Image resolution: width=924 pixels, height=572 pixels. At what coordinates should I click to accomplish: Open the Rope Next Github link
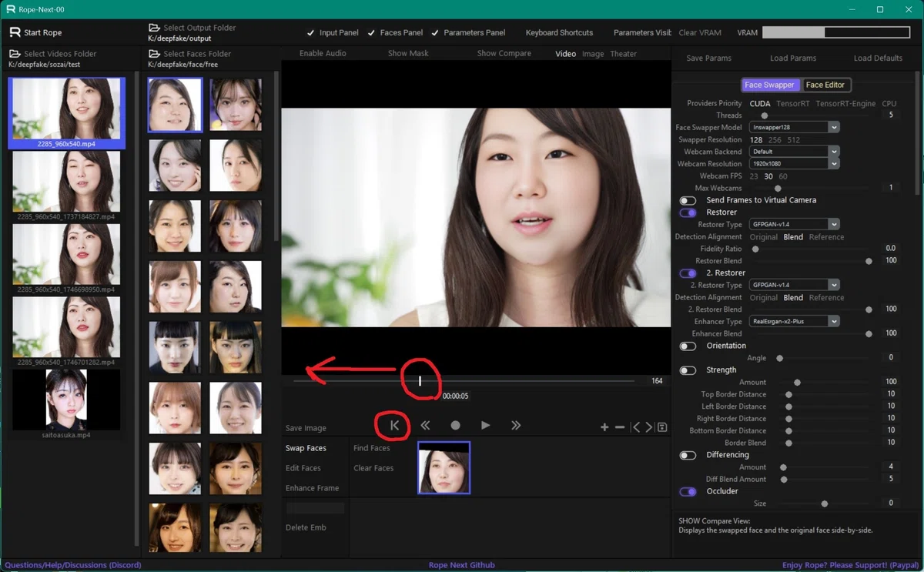coord(462,565)
